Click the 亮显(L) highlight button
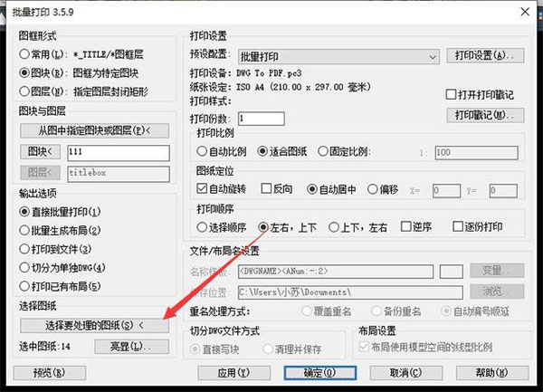The image size is (543, 392). tap(132, 347)
